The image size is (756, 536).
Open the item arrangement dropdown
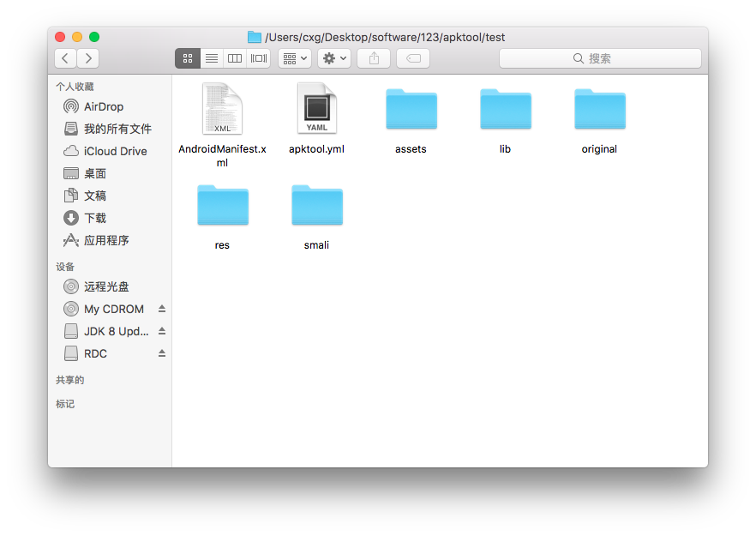[x=295, y=58]
